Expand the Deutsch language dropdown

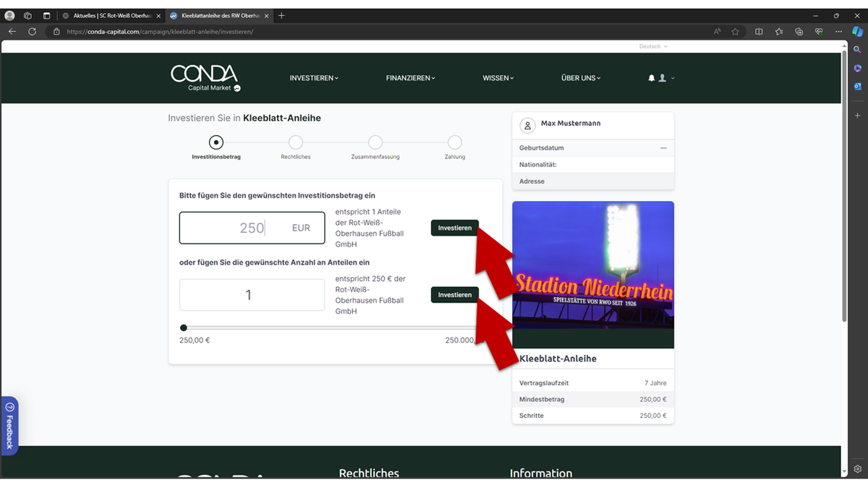[653, 46]
